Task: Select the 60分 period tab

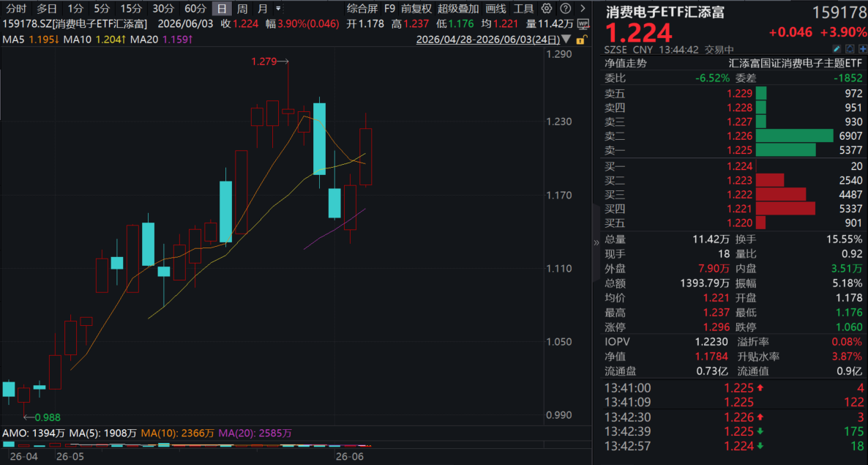Action: (195, 8)
